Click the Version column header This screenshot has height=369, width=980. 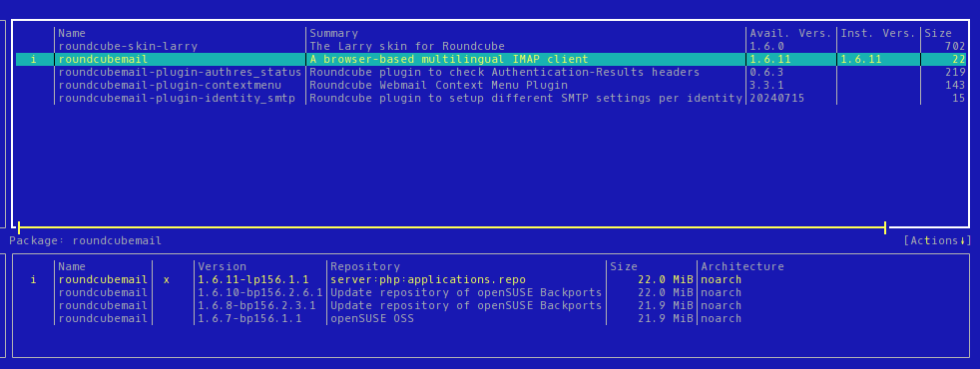click(x=222, y=266)
